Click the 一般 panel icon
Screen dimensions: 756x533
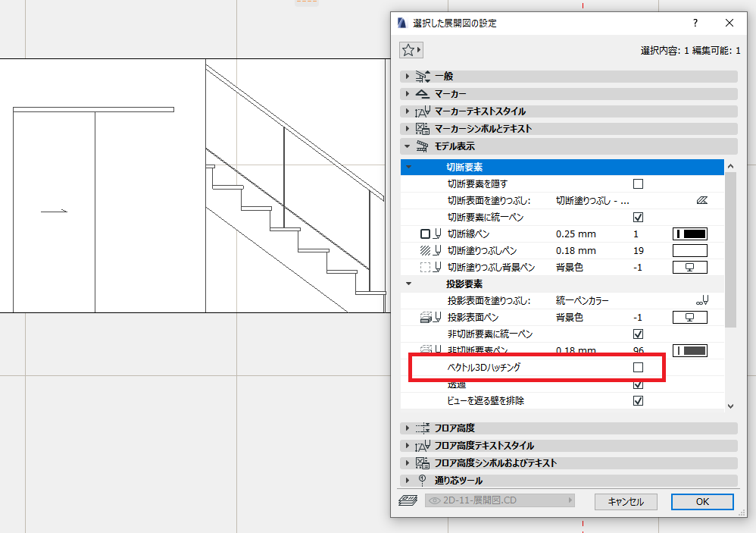coord(423,77)
